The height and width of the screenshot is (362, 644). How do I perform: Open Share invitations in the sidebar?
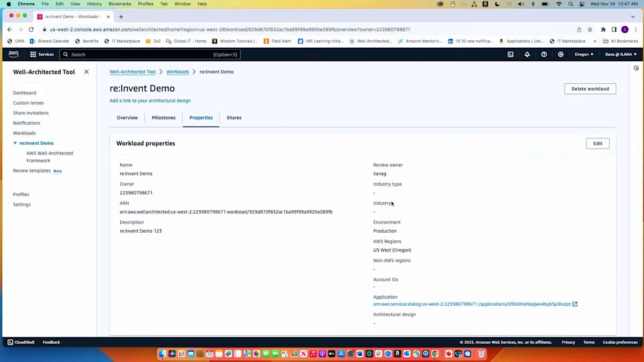click(x=31, y=113)
